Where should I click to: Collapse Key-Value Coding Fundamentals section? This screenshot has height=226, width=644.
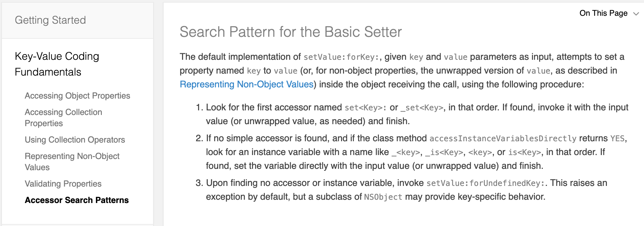[x=57, y=64]
